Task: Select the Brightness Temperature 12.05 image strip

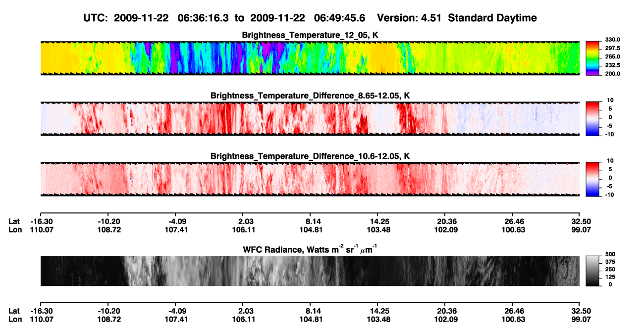Action: pyautogui.click(x=310, y=58)
